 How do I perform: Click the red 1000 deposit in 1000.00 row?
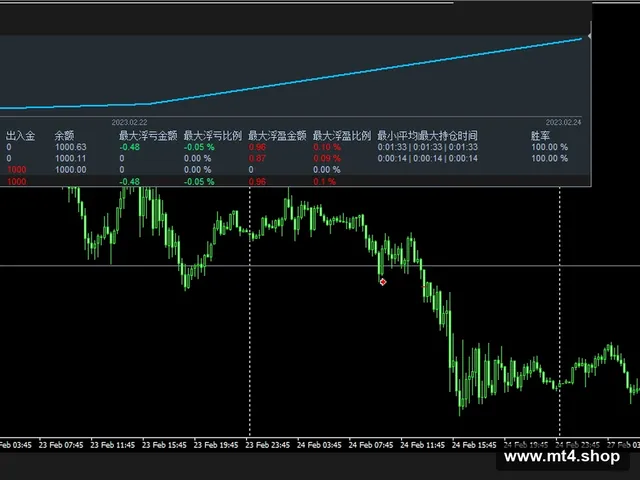pyautogui.click(x=16, y=170)
